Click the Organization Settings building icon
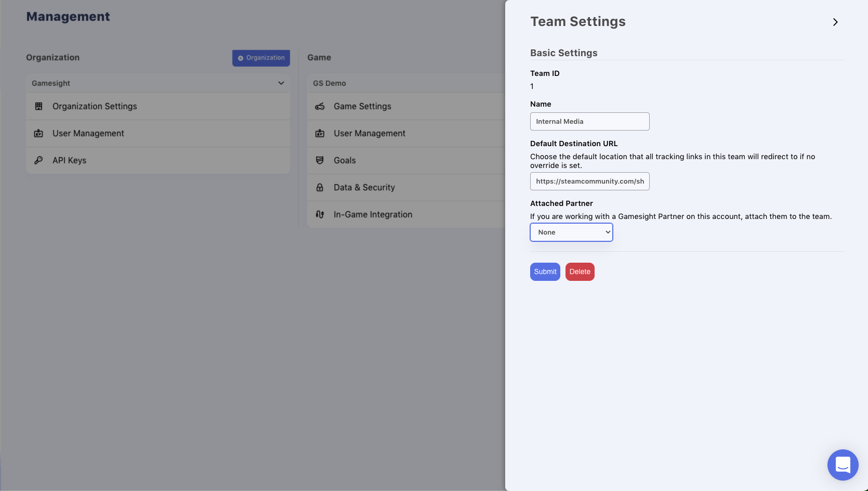Image resolution: width=868 pixels, height=491 pixels. (x=38, y=106)
